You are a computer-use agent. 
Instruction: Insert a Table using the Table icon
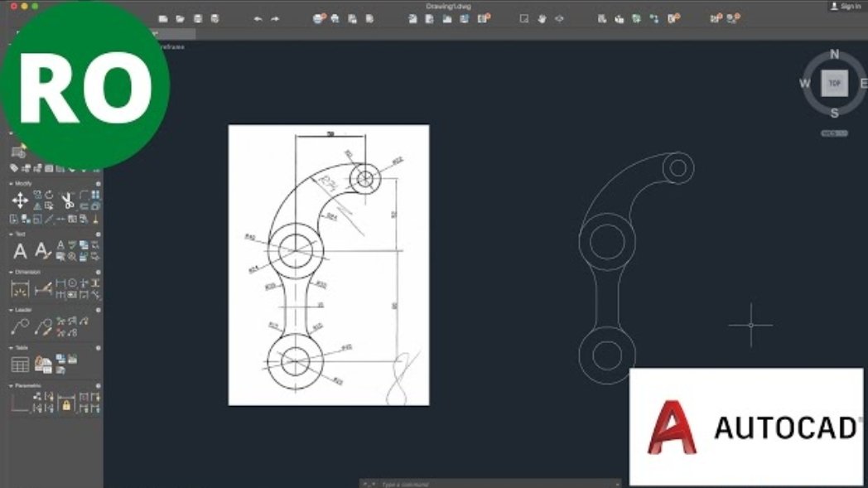tap(20, 364)
